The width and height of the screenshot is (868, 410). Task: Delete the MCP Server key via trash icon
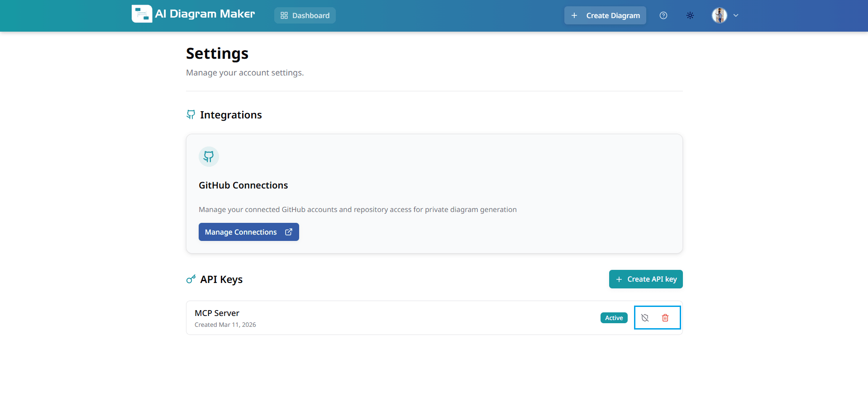tap(665, 317)
